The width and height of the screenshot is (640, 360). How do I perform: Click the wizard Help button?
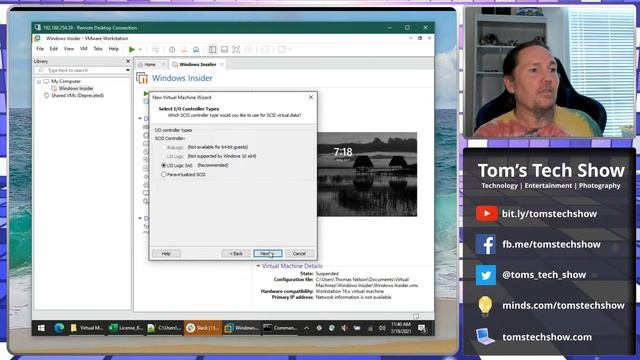coord(166,253)
